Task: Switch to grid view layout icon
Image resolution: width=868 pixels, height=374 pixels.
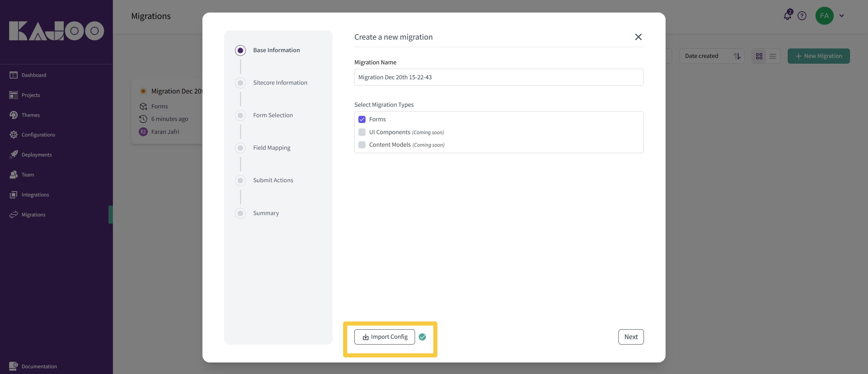Action: coord(759,56)
